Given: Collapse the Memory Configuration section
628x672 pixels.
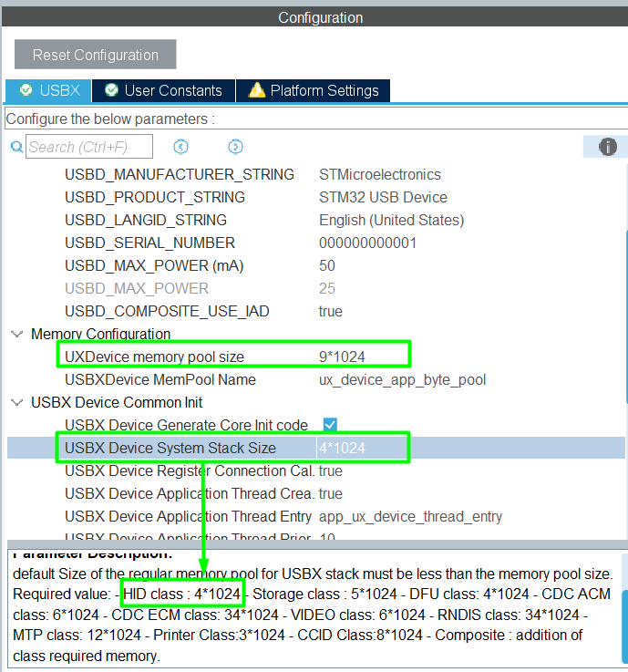Looking at the screenshot, I should tap(17, 334).
